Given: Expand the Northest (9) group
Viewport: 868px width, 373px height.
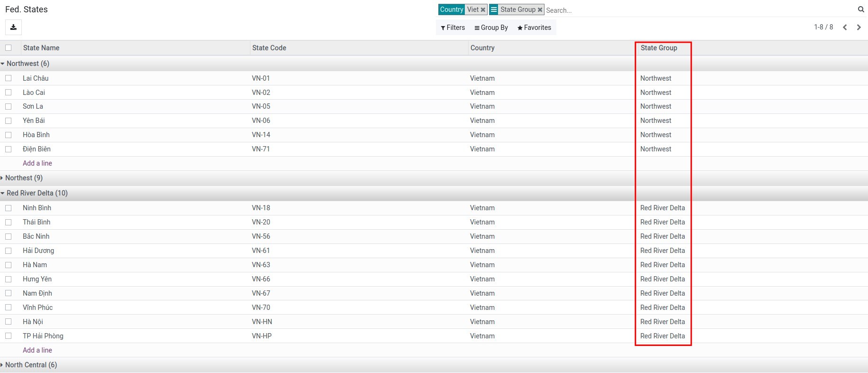Looking at the screenshot, I should coord(24,178).
